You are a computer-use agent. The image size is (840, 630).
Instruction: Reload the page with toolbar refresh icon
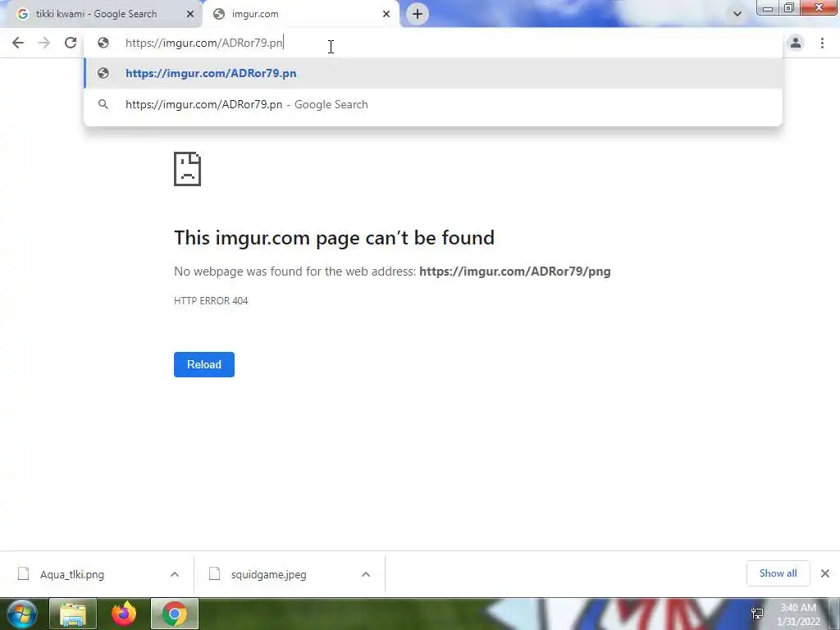pos(71,43)
